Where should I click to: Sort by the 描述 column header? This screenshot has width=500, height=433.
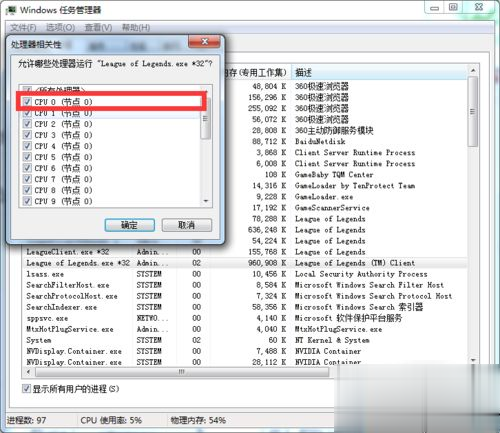(x=379, y=72)
